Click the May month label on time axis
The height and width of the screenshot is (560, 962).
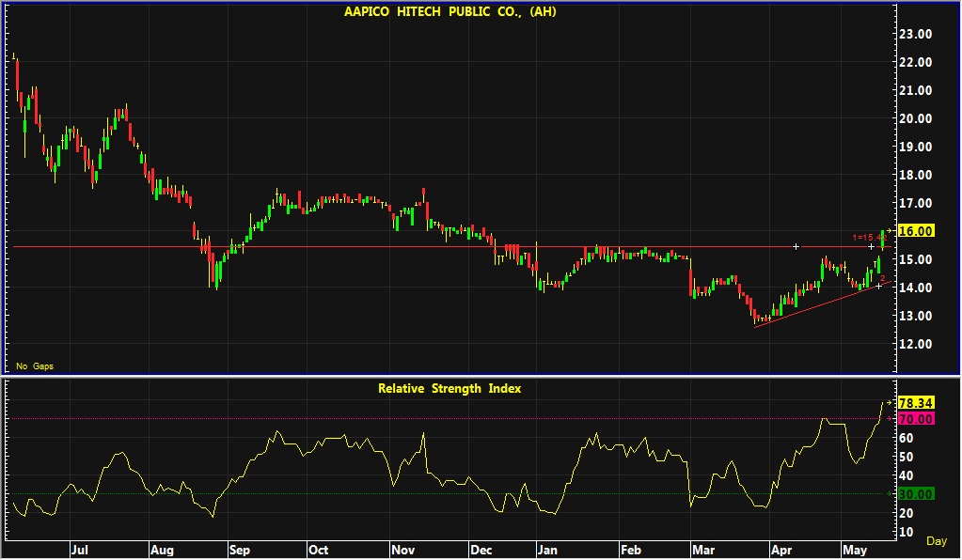(x=855, y=550)
